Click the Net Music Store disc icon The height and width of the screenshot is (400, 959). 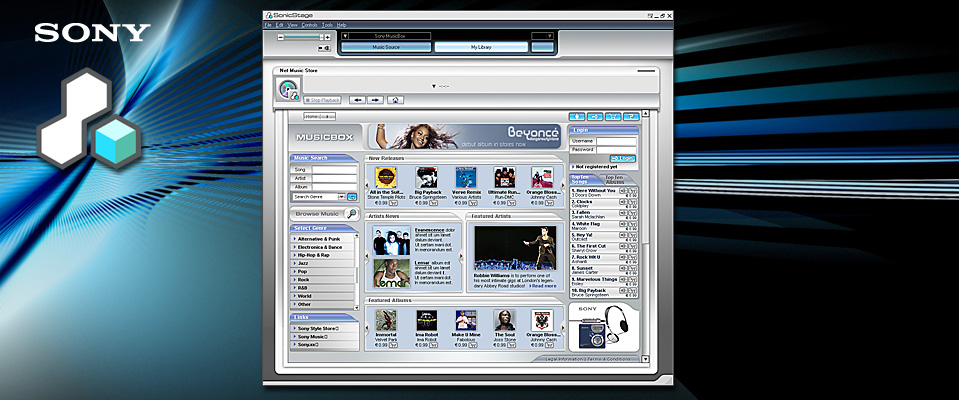[287, 88]
